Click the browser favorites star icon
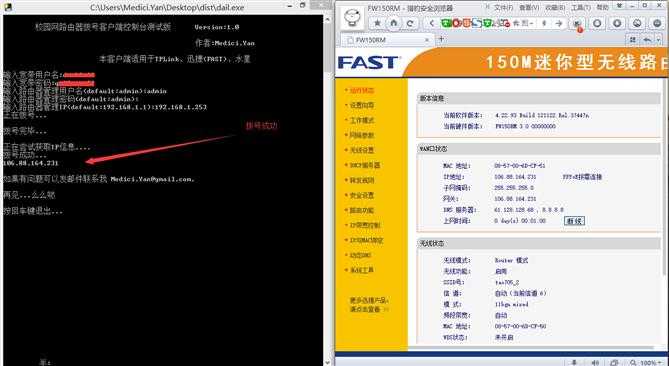669x366 pixels. (x=377, y=23)
